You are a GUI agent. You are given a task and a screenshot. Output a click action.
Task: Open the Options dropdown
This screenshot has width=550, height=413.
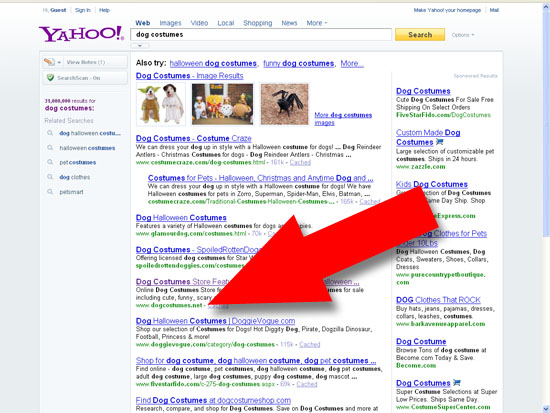click(x=463, y=35)
